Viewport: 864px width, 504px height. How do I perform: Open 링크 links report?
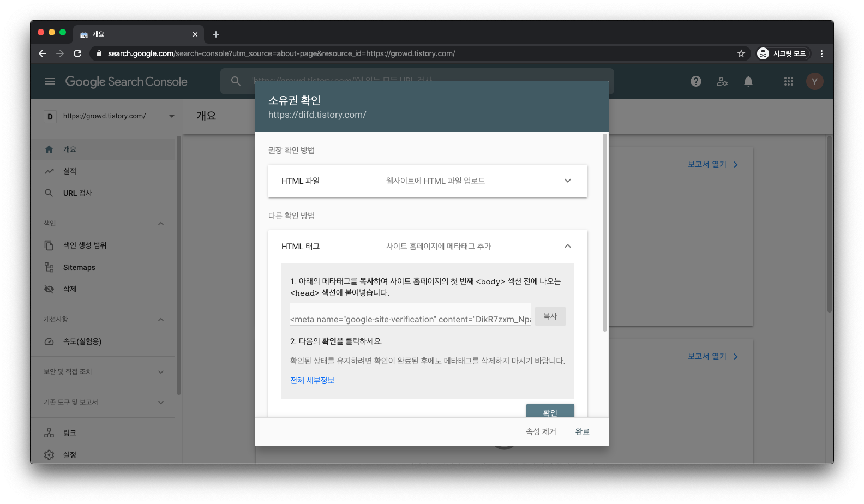[103, 433]
